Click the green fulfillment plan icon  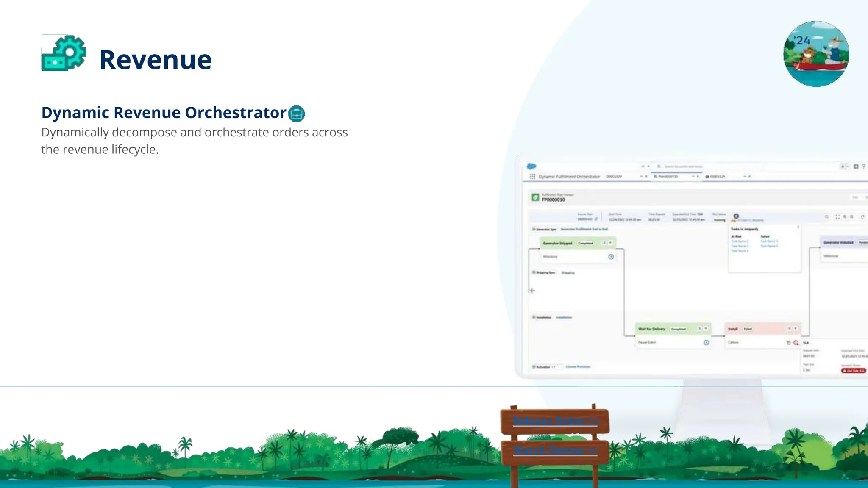click(x=535, y=197)
